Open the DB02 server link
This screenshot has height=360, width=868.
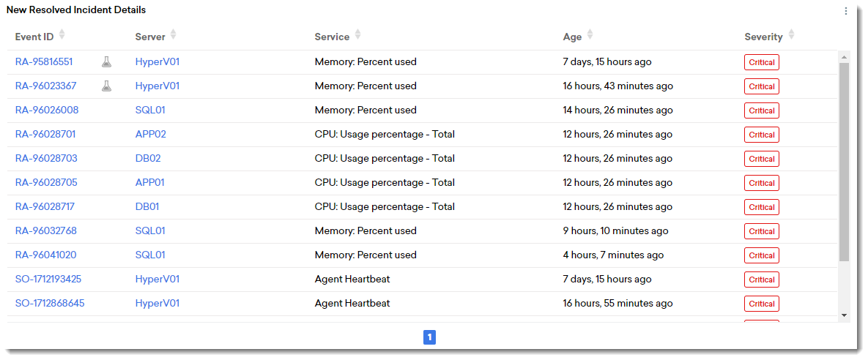(148, 159)
